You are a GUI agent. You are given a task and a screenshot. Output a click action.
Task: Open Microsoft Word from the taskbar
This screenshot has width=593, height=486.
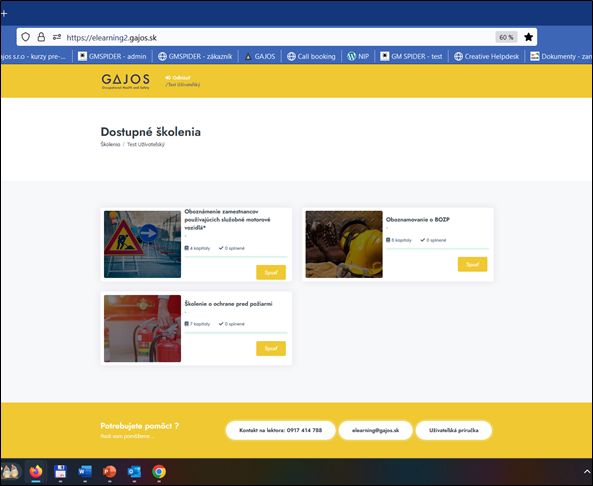tap(85, 472)
